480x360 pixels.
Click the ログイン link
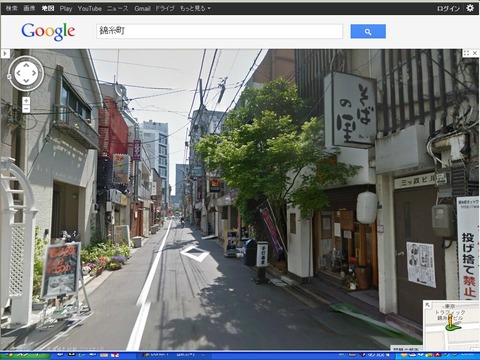coord(449,9)
